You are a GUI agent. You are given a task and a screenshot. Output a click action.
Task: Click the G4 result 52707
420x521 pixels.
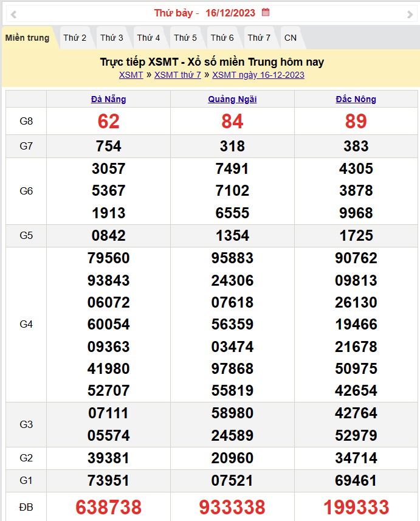108,391
